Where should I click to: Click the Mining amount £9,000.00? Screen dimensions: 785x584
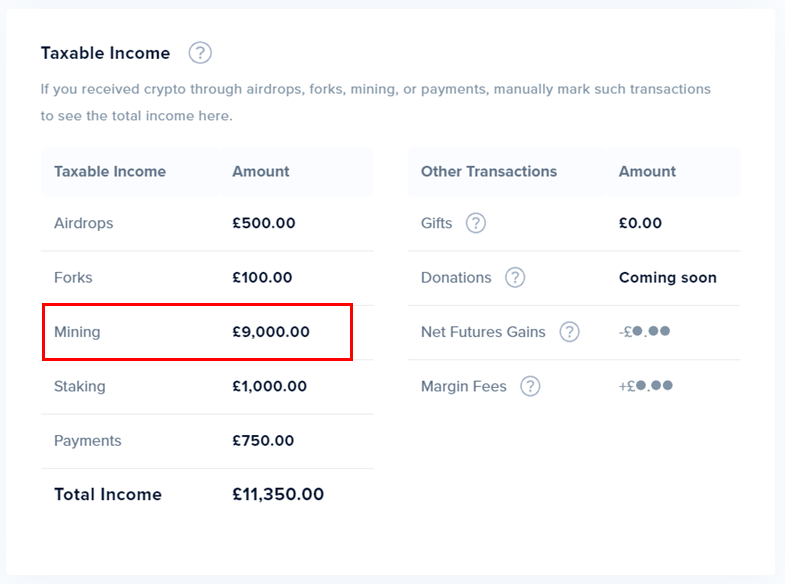[x=271, y=332]
